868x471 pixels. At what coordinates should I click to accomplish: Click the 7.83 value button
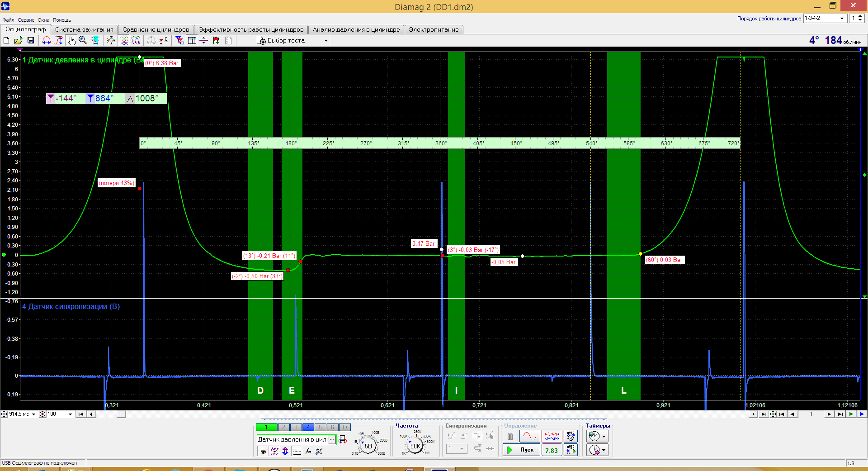(x=552, y=450)
